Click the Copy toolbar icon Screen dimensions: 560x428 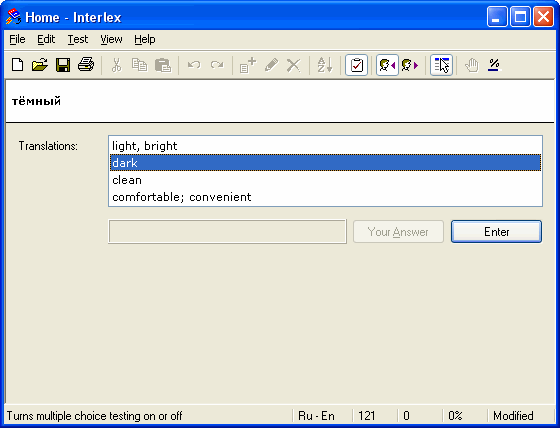point(139,65)
